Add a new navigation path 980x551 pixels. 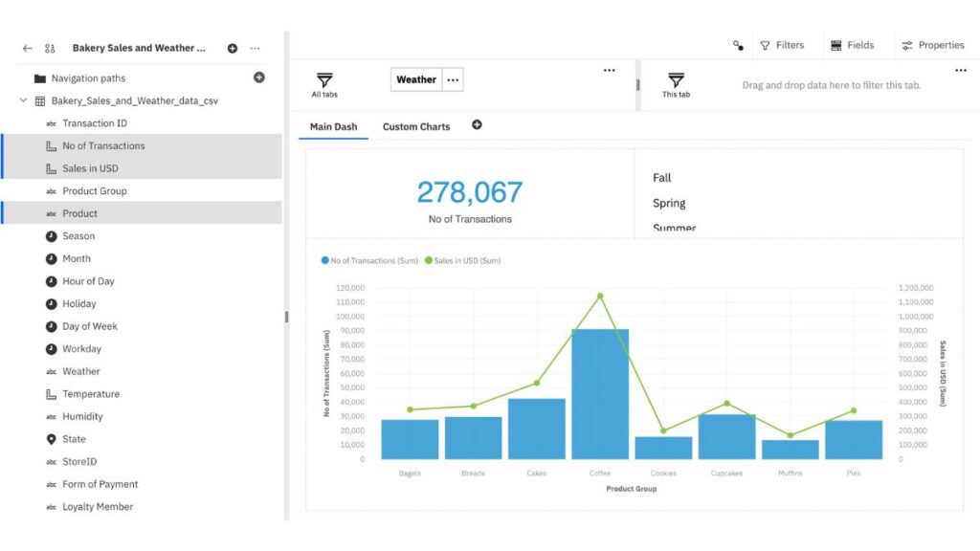258,77
